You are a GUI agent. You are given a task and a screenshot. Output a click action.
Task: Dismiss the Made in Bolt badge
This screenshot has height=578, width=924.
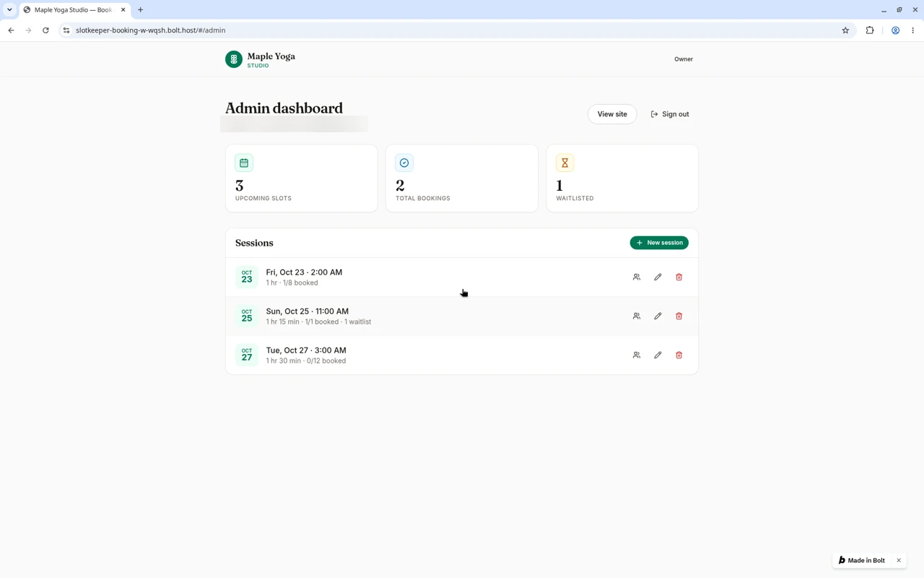[x=899, y=561]
